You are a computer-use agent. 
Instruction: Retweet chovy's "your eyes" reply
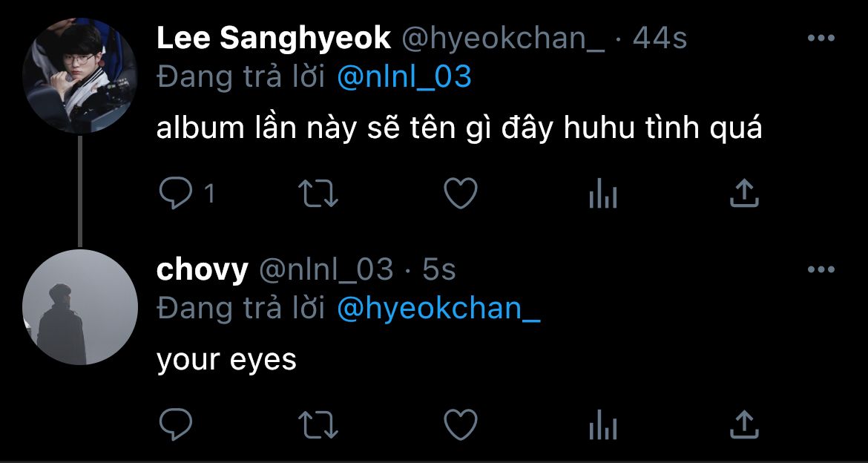click(318, 425)
